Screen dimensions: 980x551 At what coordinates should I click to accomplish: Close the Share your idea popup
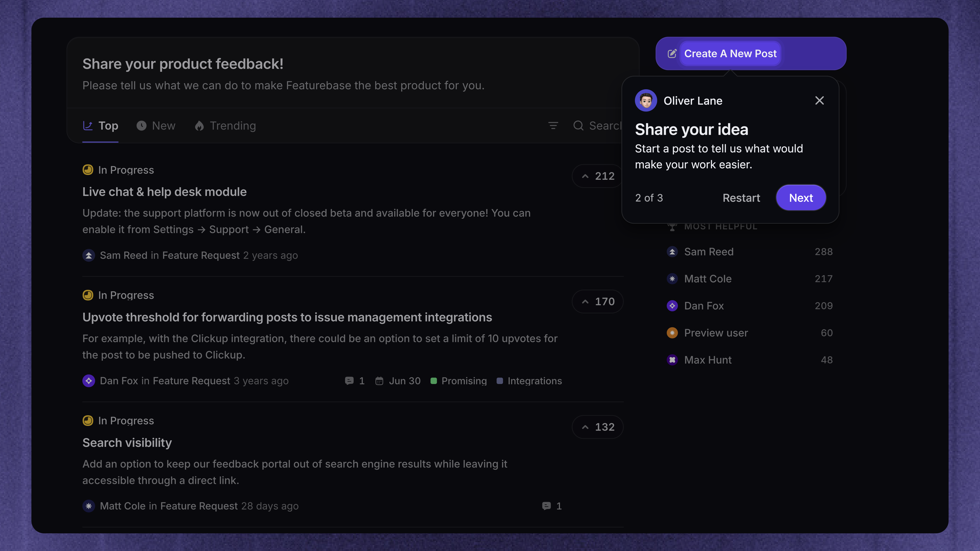pos(819,100)
